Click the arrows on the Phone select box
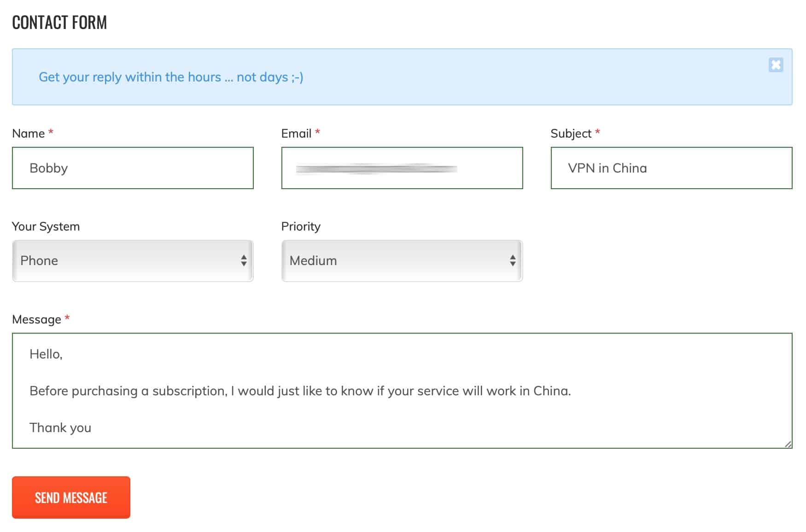 click(244, 260)
